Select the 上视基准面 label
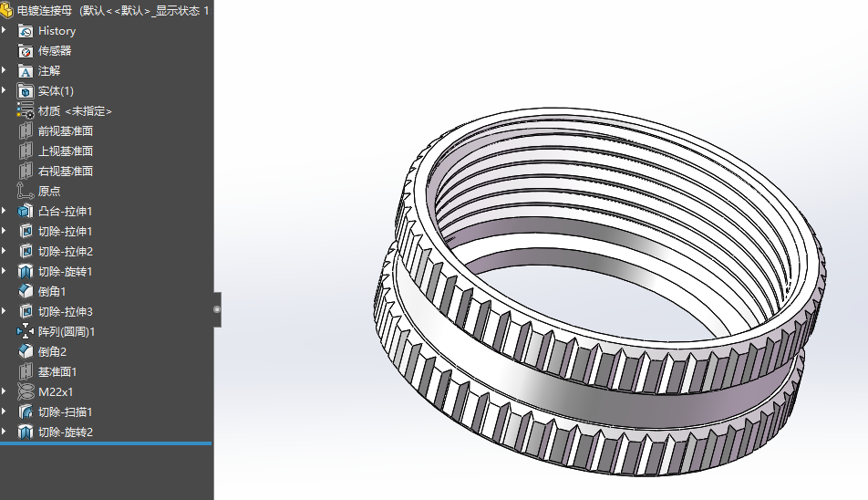 click(66, 151)
